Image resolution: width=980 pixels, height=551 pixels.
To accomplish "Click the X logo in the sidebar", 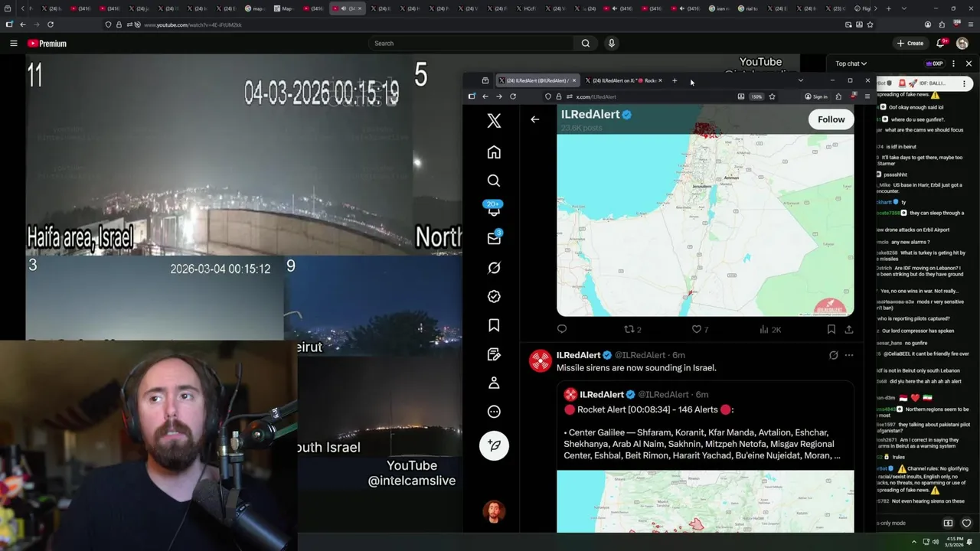I will (494, 121).
